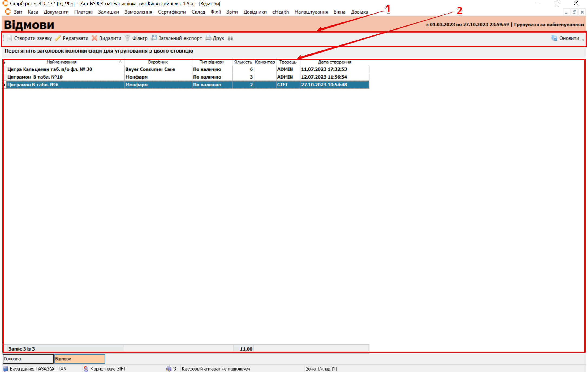Click the columns layout icon after Друк
Screen dimensions: 588x372
230,38
